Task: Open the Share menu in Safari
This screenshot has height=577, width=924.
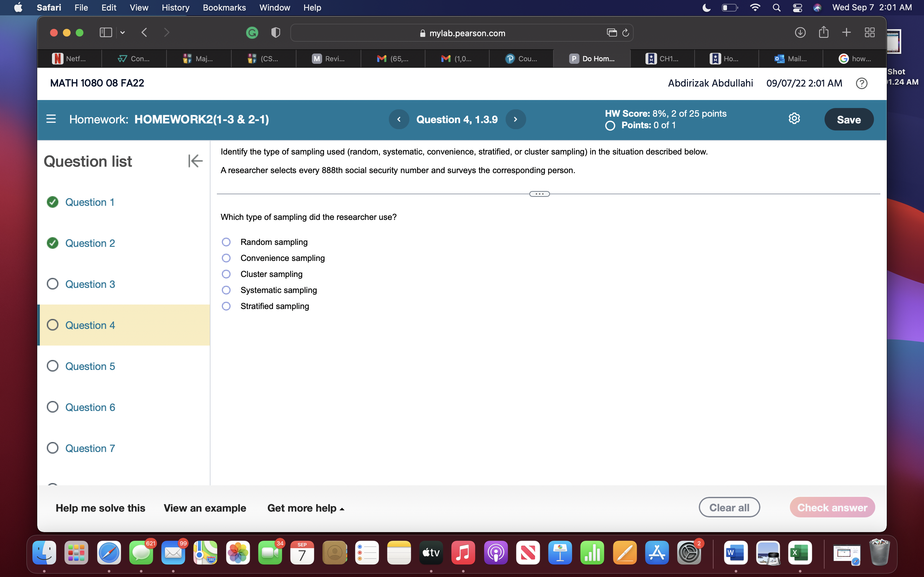Action: click(824, 32)
